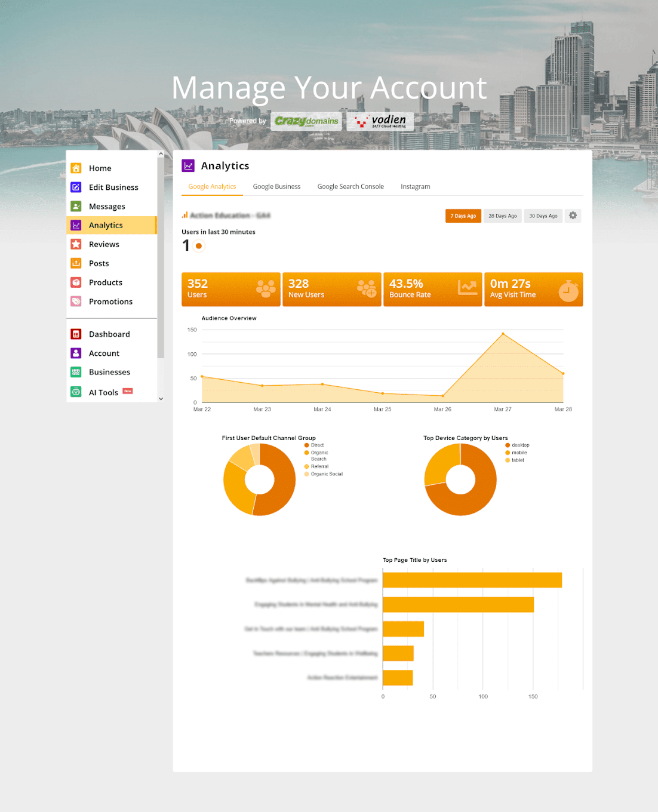This screenshot has width=658, height=812.
Task: Click the Posts upload icon
Action: pos(76,263)
